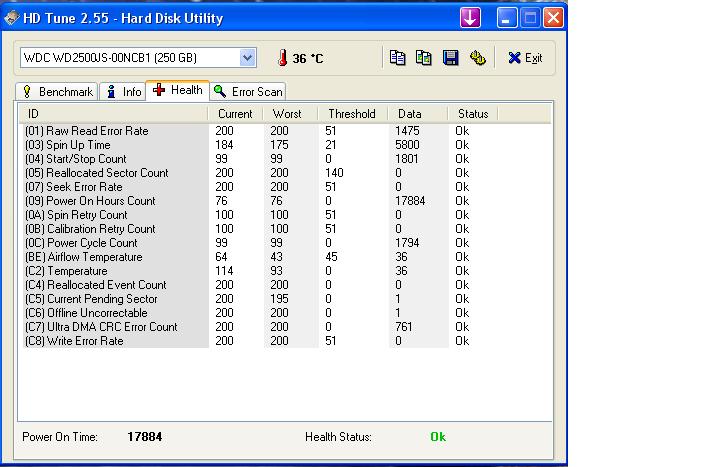Click the Status column header

click(x=472, y=114)
